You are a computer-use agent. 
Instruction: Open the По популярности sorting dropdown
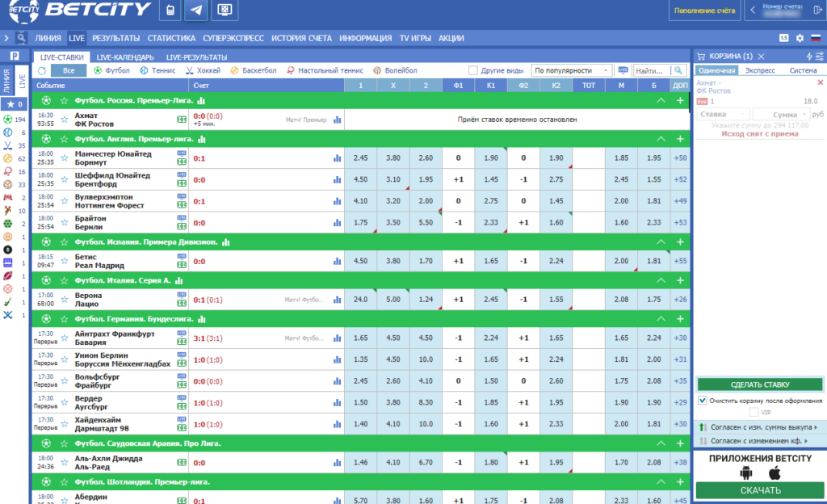click(x=572, y=70)
